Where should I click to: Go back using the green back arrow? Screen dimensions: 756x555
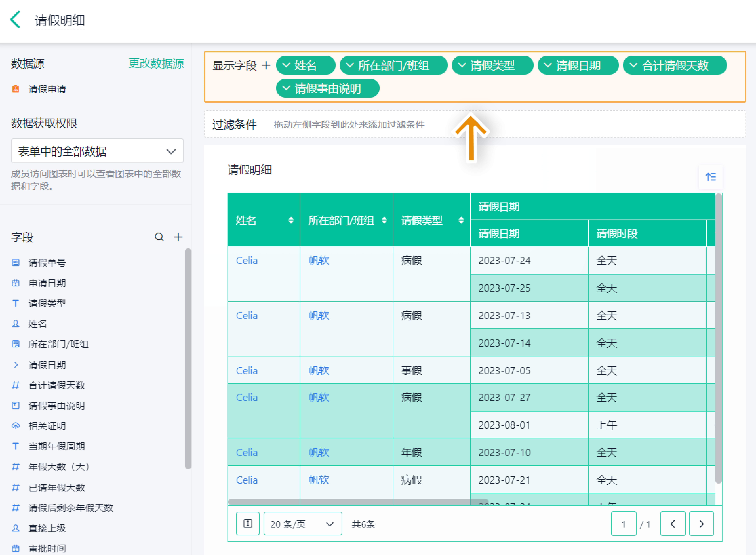pos(15,19)
